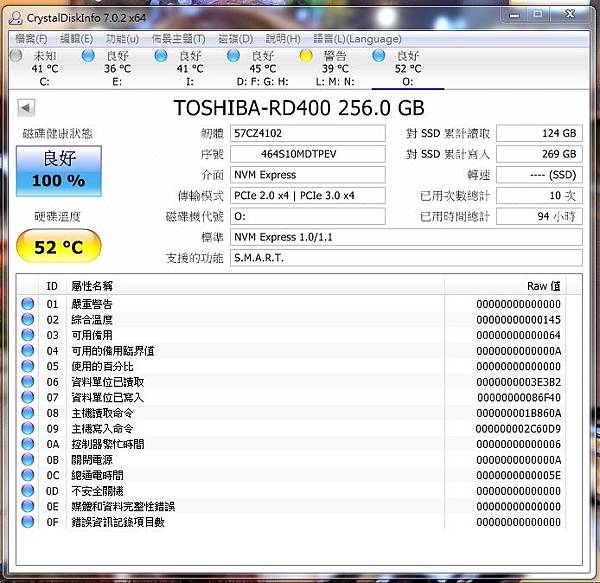Click the S.M.A.R.T. features field
This screenshot has height=583, width=600.
(406, 258)
